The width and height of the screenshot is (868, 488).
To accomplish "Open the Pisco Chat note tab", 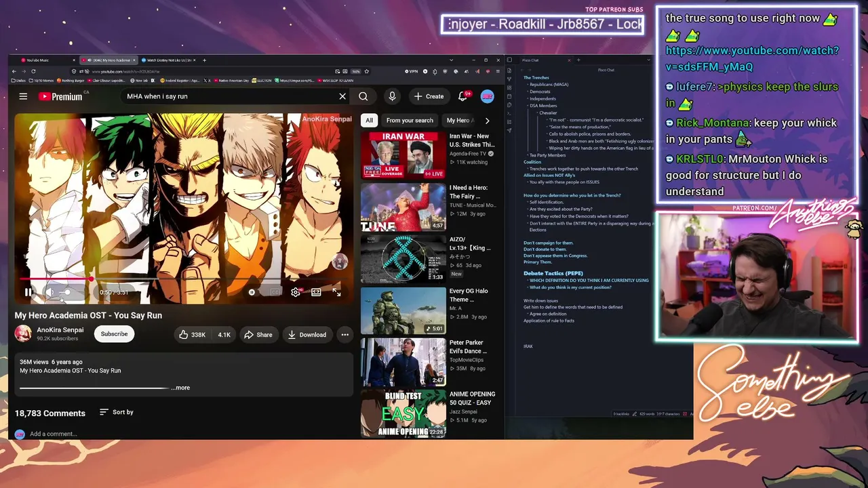I will pos(530,60).
